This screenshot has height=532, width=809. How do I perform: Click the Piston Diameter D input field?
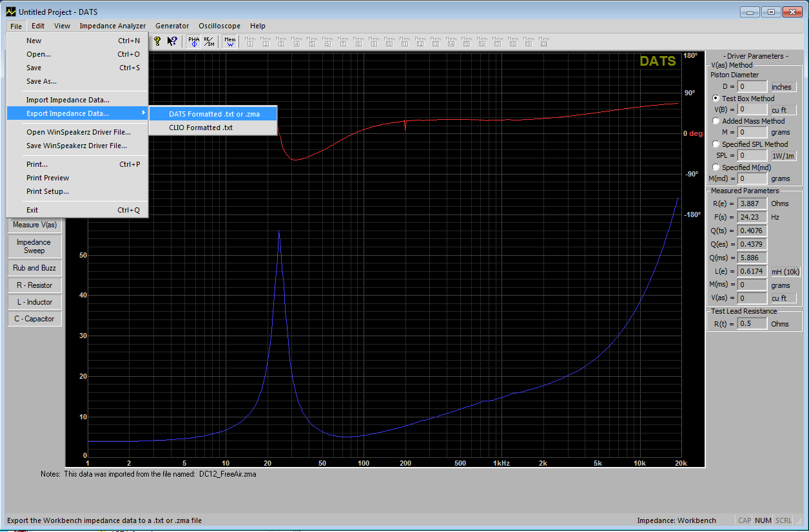[752, 86]
